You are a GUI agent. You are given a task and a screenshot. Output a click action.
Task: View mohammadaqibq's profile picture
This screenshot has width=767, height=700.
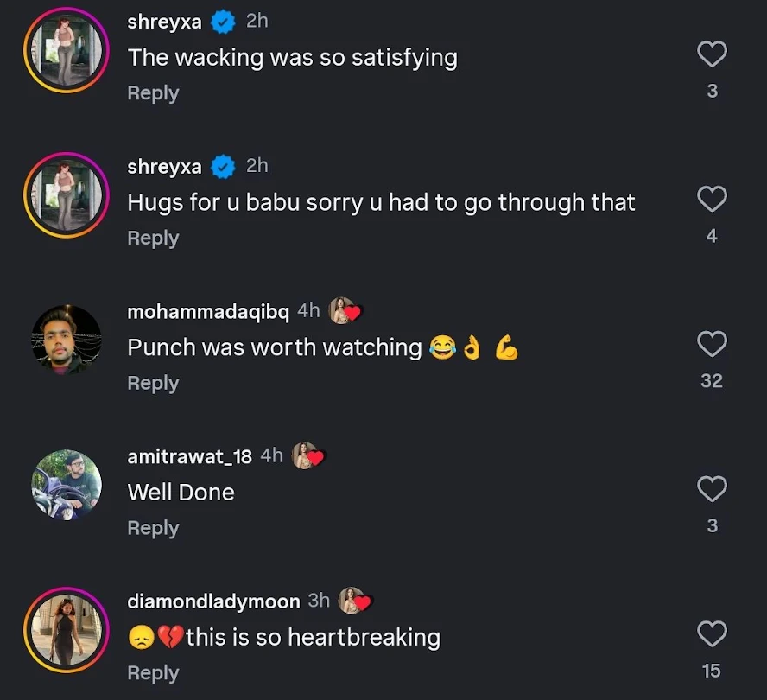point(67,340)
